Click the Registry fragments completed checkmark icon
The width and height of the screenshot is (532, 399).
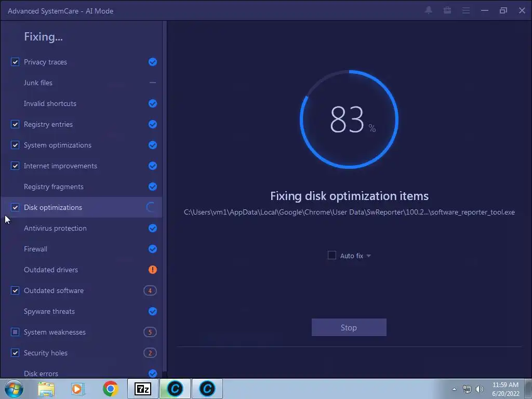coord(153,187)
